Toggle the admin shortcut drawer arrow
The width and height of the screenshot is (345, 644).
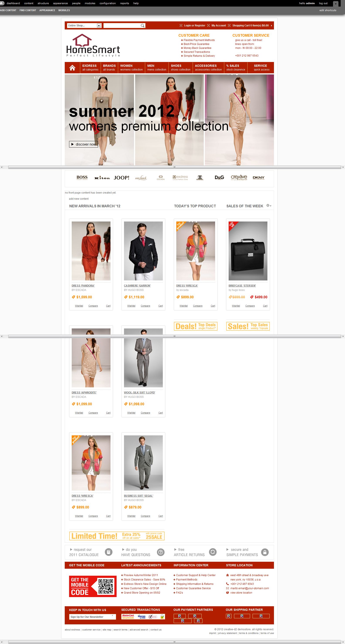[336, 4]
